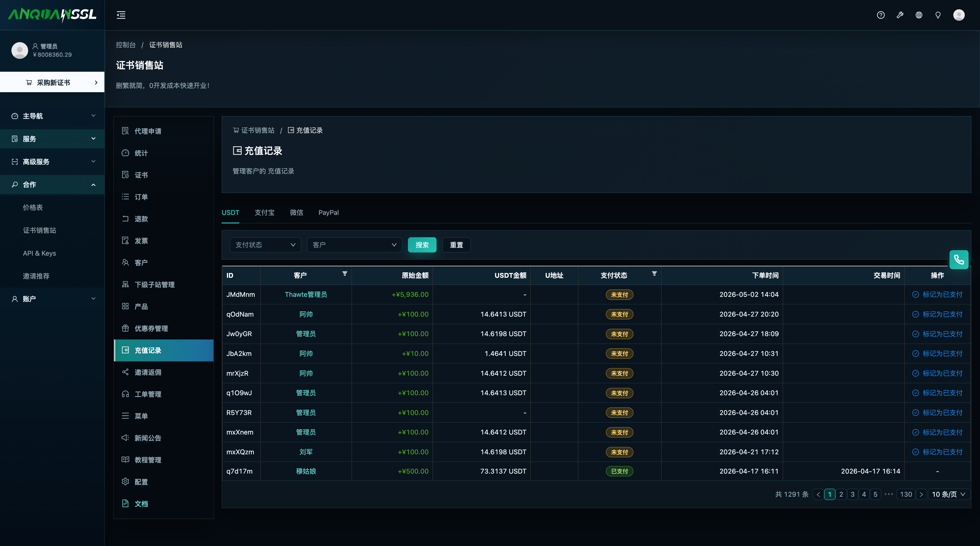Open 邀请返佣 invite rebate item
980x546 pixels.
tap(163, 372)
